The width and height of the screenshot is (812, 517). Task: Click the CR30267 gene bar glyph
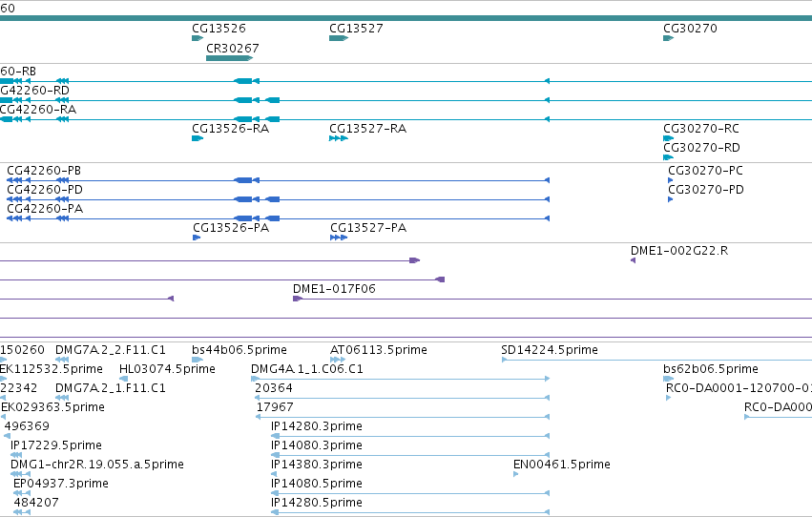229,58
